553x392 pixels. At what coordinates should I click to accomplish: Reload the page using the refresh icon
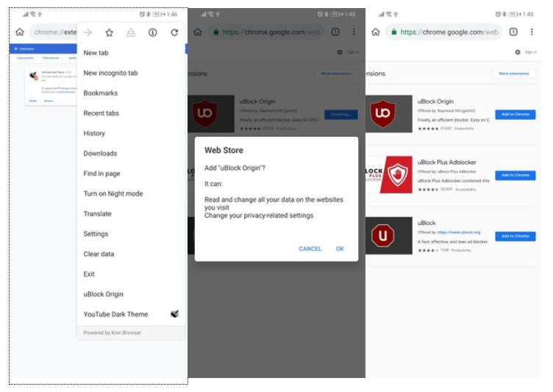pyautogui.click(x=174, y=32)
